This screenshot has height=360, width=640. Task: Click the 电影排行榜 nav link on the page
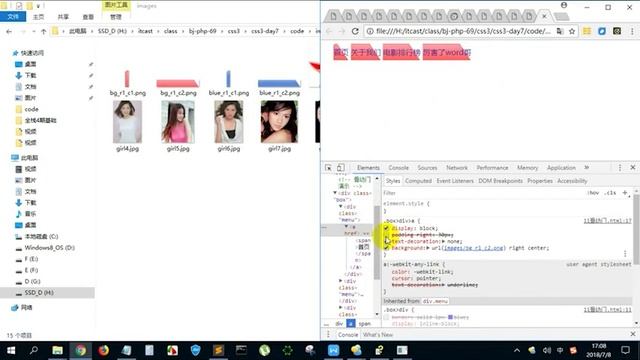[402, 52]
